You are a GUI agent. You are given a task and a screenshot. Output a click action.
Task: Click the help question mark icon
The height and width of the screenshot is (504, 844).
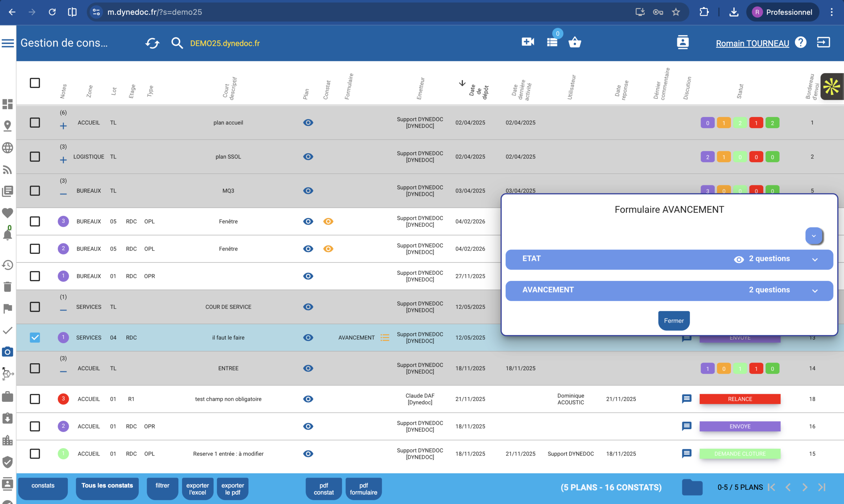[800, 43]
